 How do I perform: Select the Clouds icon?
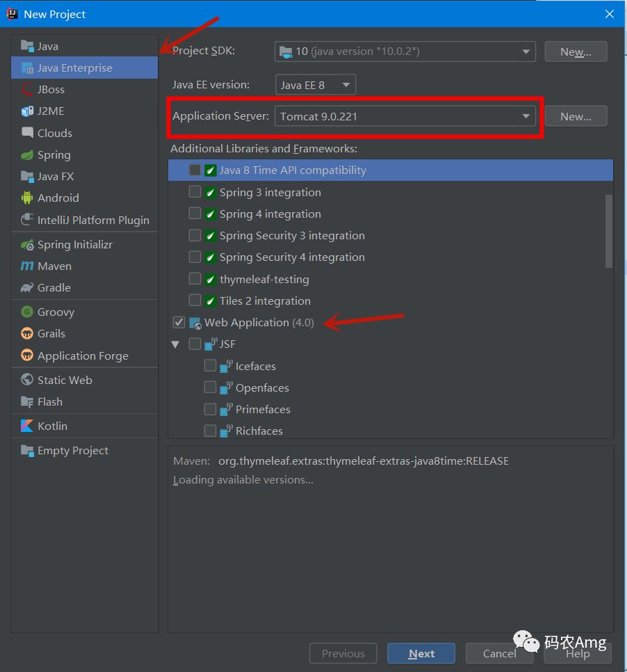[27, 132]
